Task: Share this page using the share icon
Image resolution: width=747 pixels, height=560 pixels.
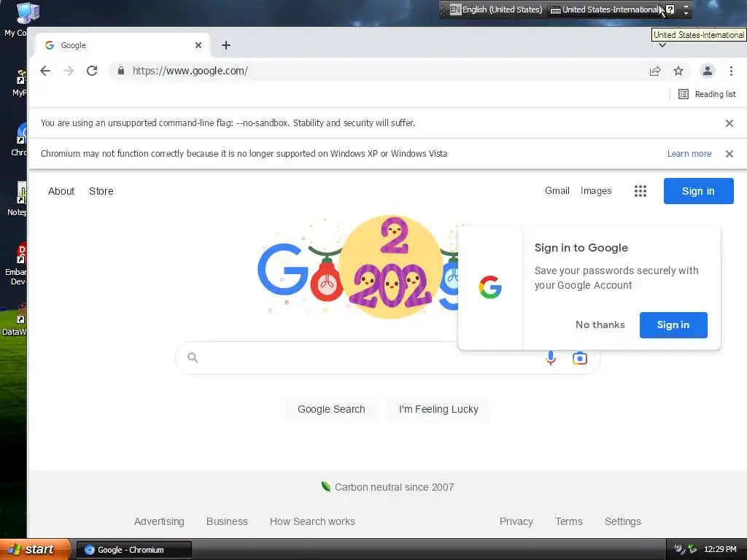Action: click(655, 71)
